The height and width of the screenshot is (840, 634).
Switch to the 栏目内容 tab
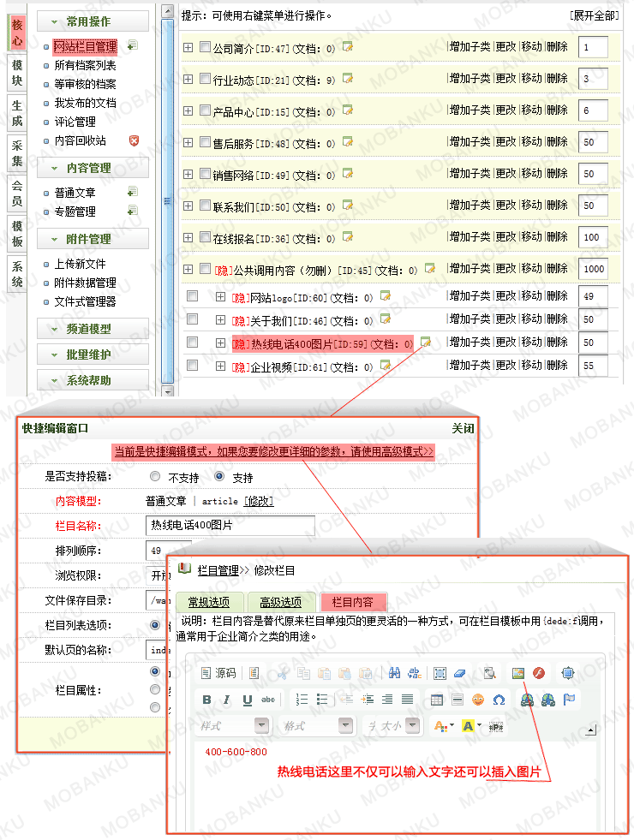[x=353, y=602]
